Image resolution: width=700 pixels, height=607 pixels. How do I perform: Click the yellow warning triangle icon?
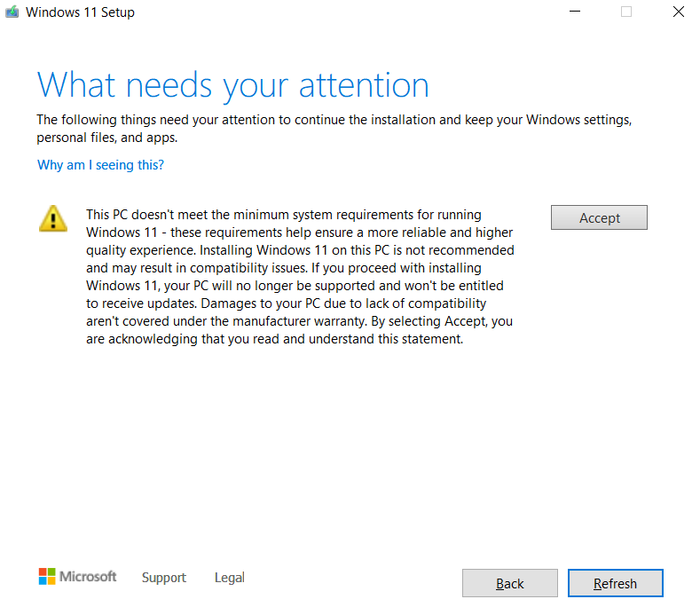pos(53,219)
